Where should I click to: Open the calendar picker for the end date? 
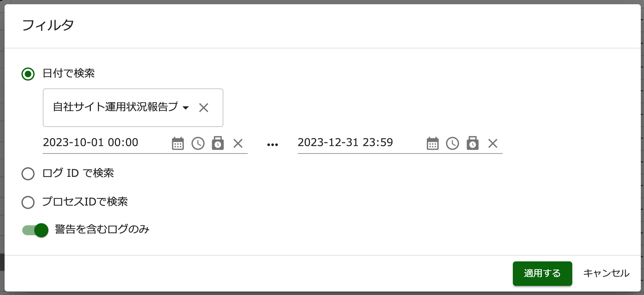pyautogui.click(x=432, y=143)
